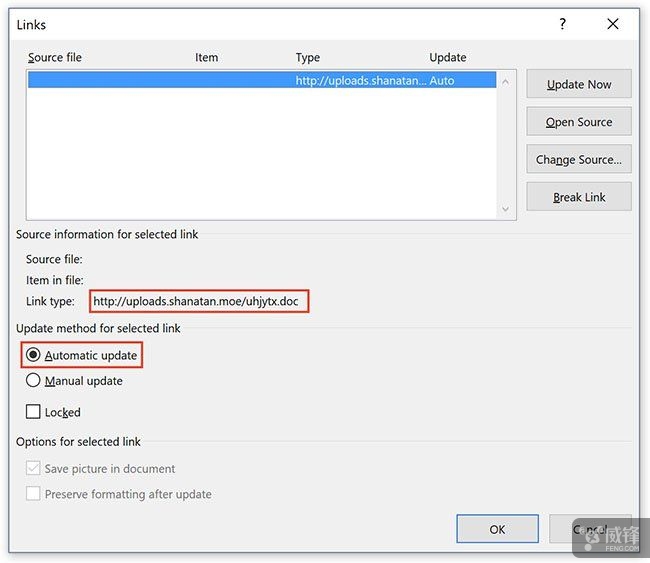Toggle Save picture in document checkbox
Image resolution: width=650 pixels, height=563 pixels.
(34, 468)
